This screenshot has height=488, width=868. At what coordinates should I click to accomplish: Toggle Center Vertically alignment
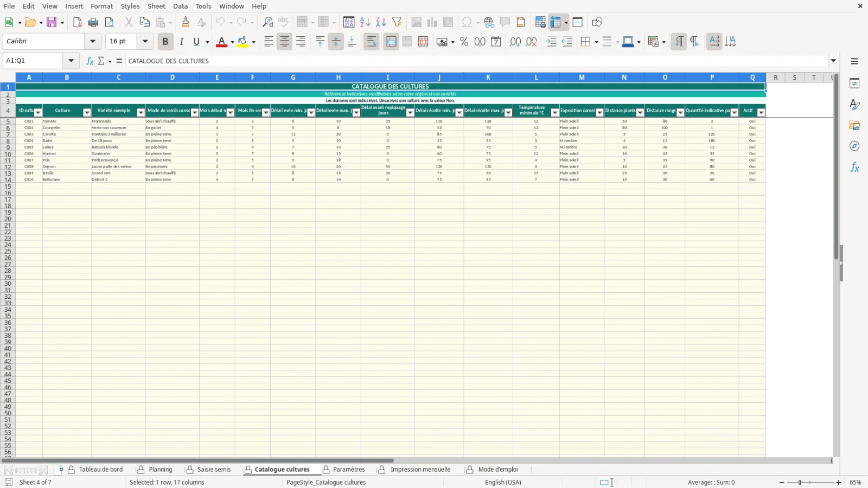tap(336, 42)
